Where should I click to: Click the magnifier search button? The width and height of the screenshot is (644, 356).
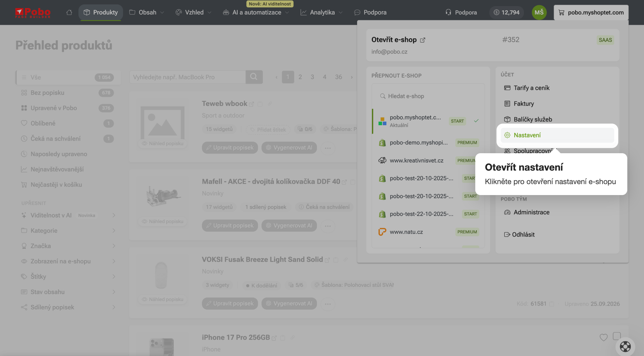click(254, 77)
